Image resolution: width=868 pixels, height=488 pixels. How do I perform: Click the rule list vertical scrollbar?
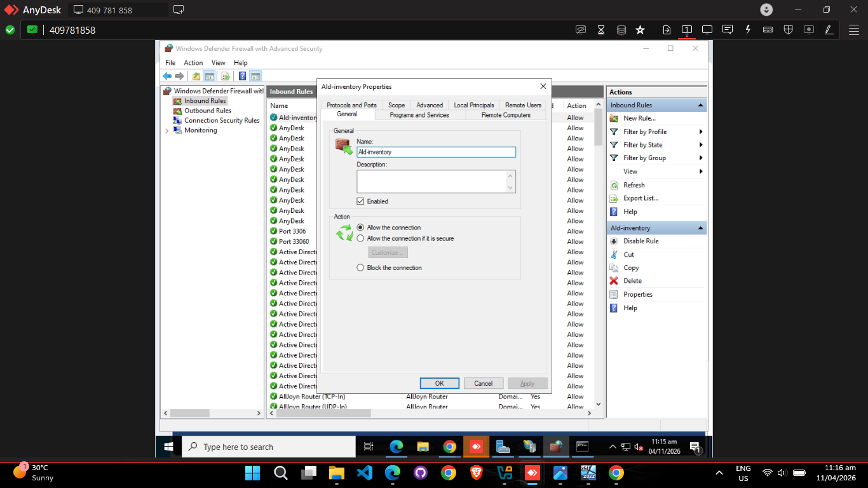[598, 254]
